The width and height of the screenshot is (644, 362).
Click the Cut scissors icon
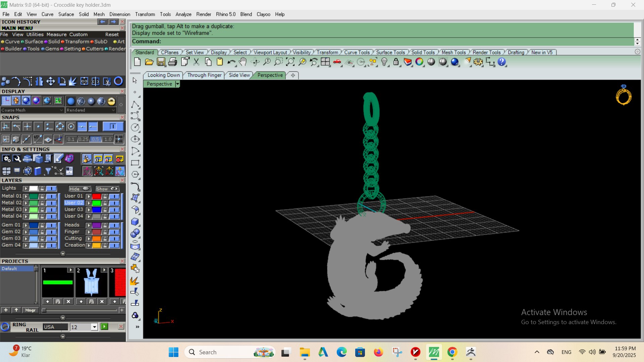point(197,62)
